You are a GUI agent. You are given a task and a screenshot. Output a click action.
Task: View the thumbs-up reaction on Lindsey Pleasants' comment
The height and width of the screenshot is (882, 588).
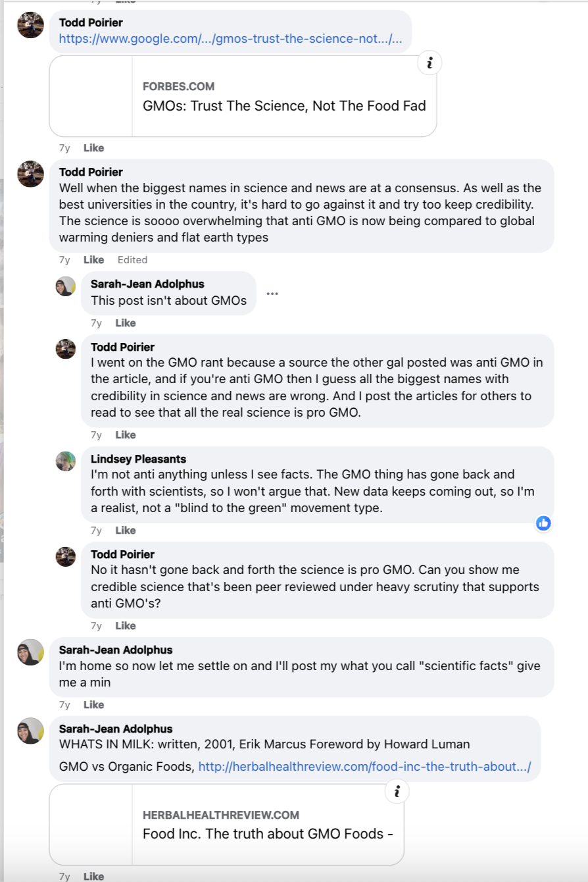543,523
